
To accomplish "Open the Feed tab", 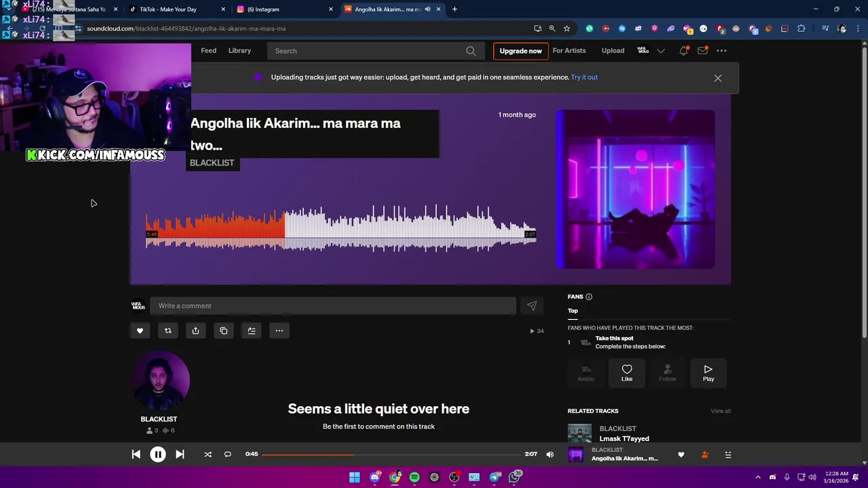I will click(x=208, y=51).
